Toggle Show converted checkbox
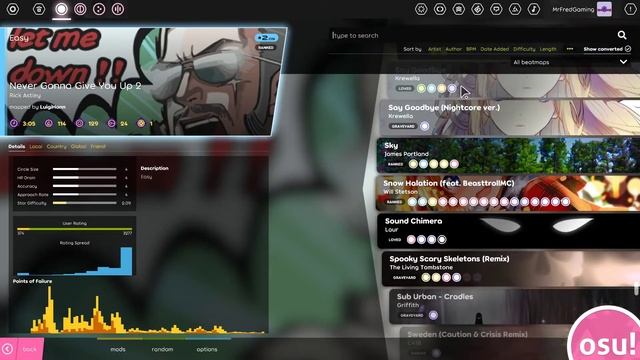This screenshot has width=640, height=360. click(x=628, y=49)
